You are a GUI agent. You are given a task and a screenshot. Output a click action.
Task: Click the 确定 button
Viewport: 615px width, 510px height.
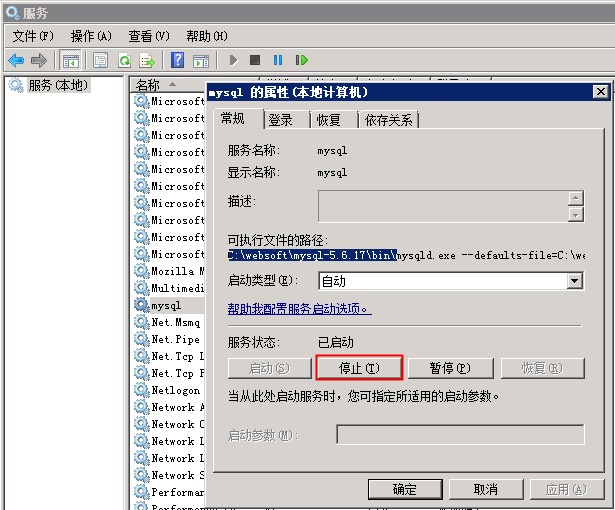(405, 489)
